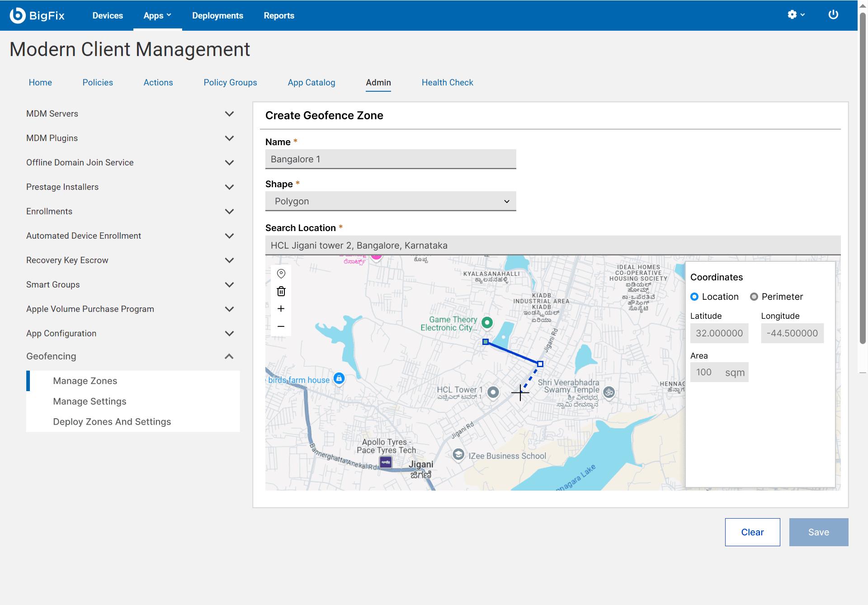Click the Game Theory Electronic City marker
Screen dimensions: 868x605
point(487,322)
